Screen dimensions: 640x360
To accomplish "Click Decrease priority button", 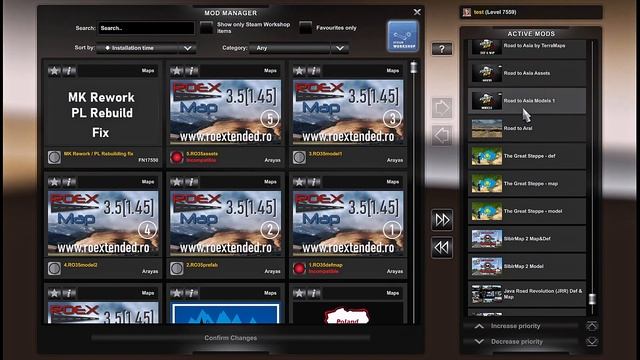I will [521, 342].
